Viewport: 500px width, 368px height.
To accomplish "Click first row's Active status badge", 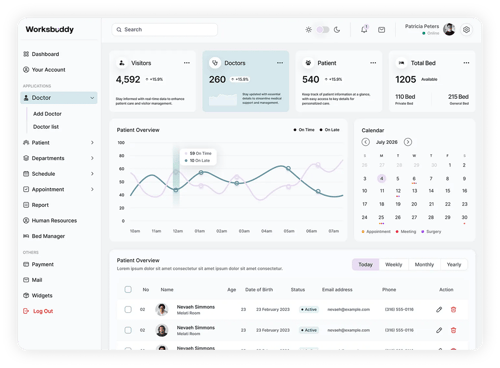I will click(x=309, y=310).
